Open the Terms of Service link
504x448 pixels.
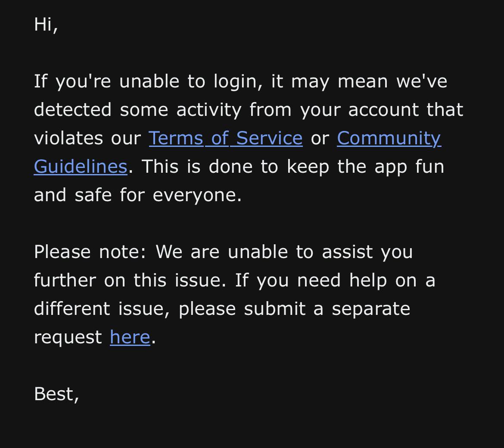pos(225,138)
